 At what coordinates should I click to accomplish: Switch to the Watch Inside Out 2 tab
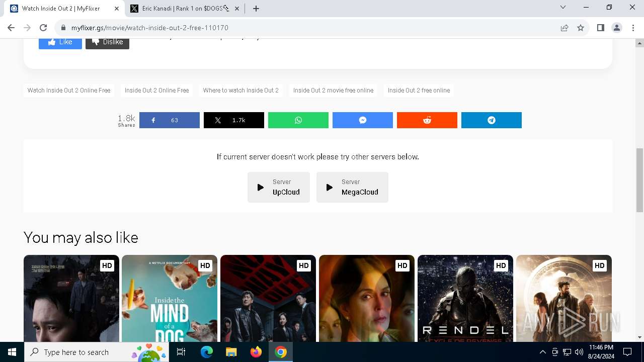point(60,9)
